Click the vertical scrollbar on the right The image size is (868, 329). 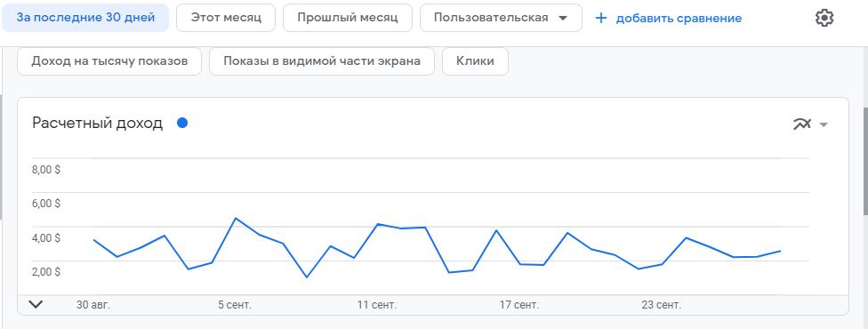(x=865, y=161)
